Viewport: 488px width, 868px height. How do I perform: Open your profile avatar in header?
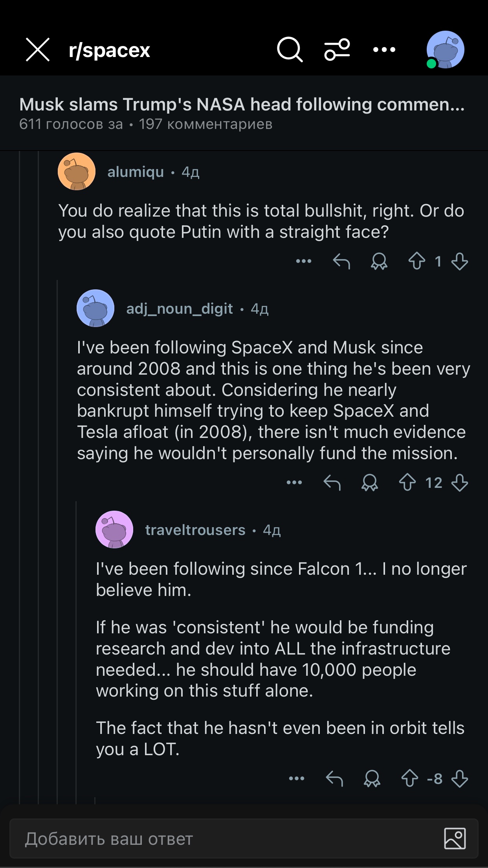(445, 50)
